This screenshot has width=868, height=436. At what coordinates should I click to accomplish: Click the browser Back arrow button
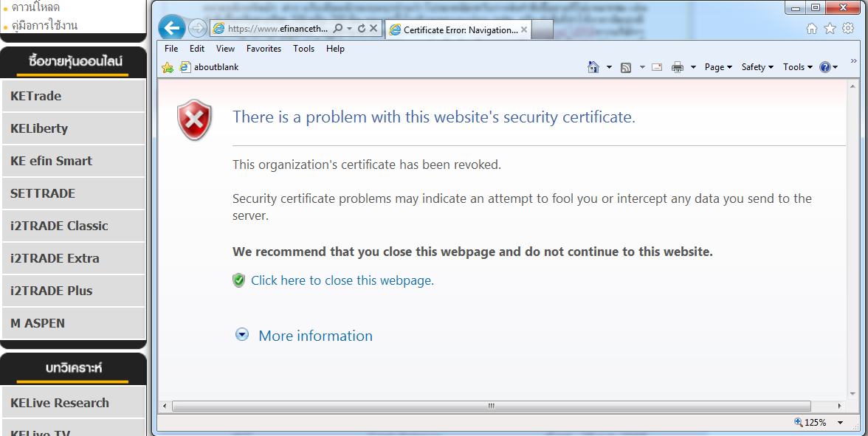pos(172,29)
